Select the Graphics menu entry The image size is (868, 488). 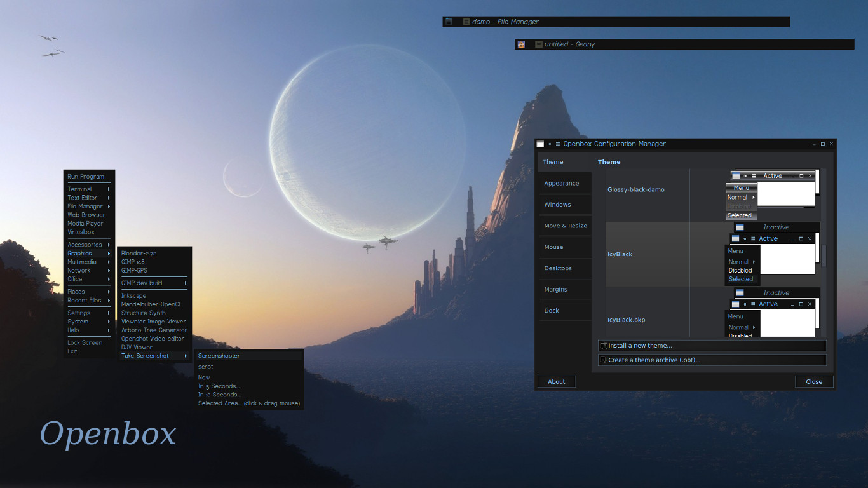pos(89,254)
